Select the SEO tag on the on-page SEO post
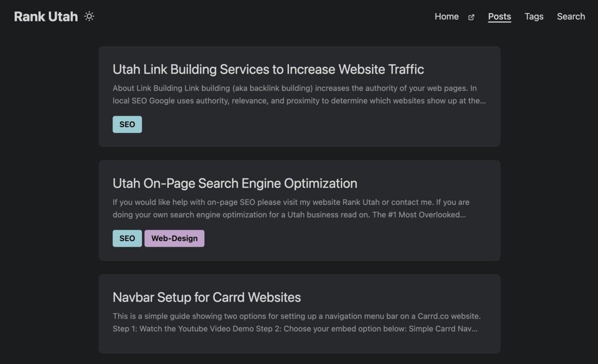This screenshot has height=364, width=598. point(127,238)
